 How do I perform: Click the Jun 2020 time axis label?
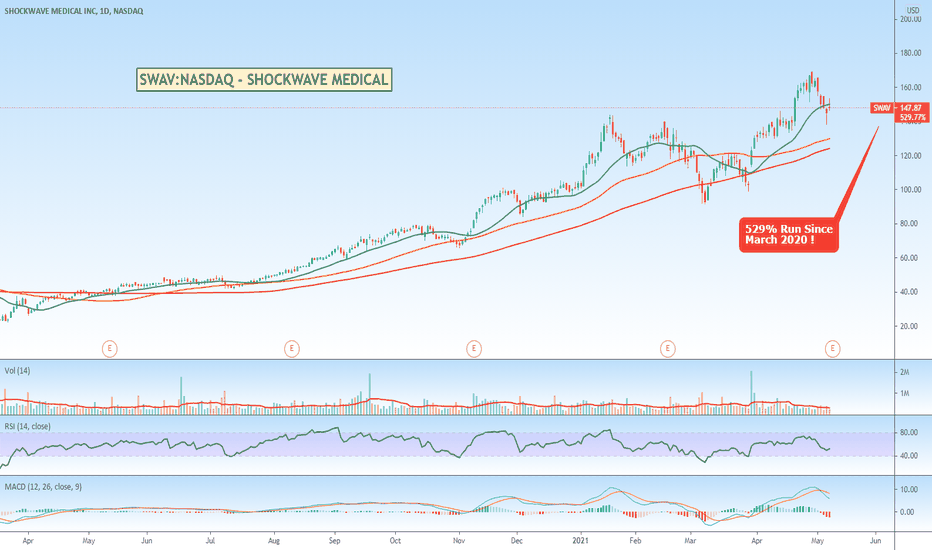[x=147, y=541]
